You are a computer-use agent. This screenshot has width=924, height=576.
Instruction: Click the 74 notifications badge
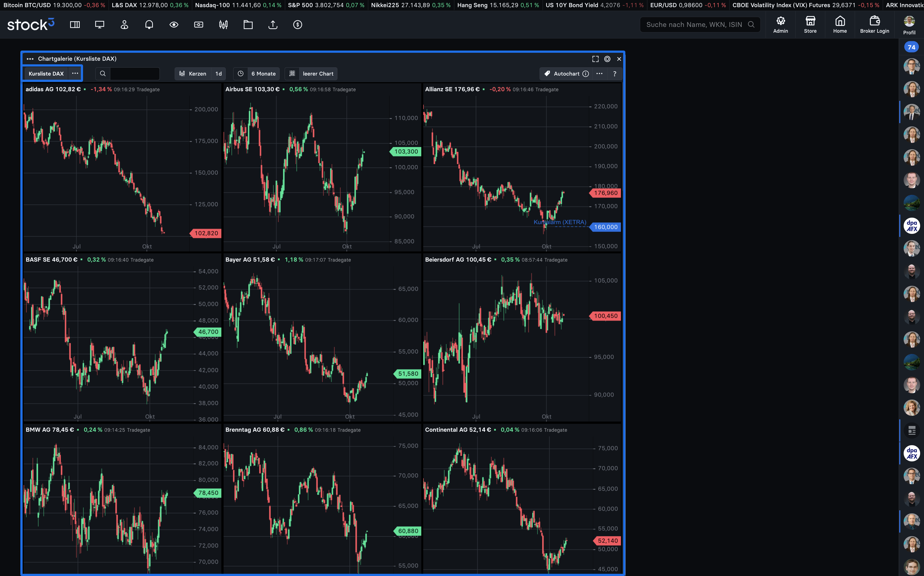click(911, 47)
